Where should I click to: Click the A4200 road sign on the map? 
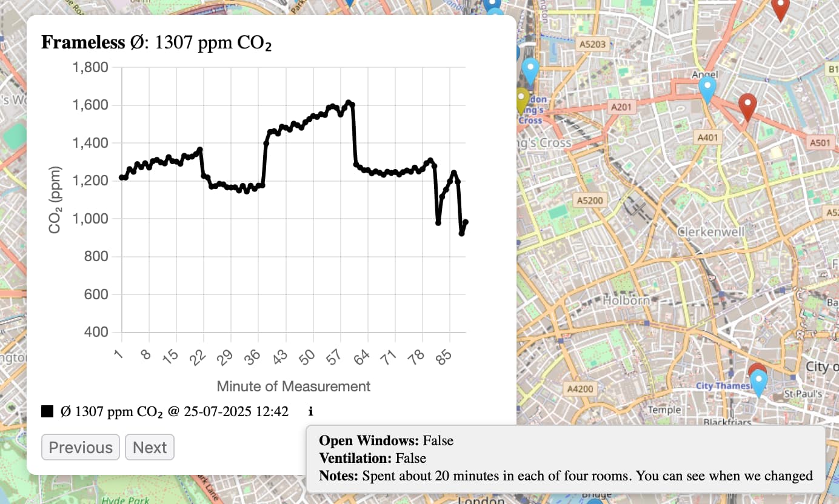coord(578,388)
